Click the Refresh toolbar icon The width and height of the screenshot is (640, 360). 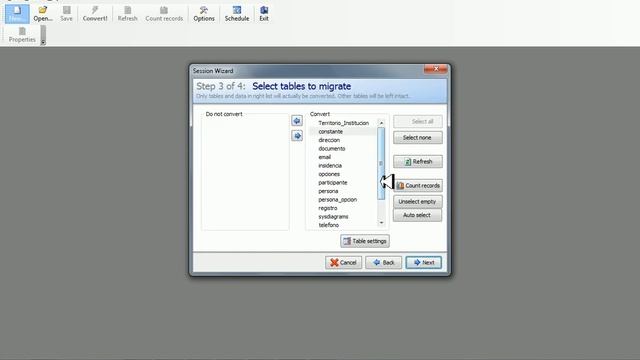coord(127,13)
